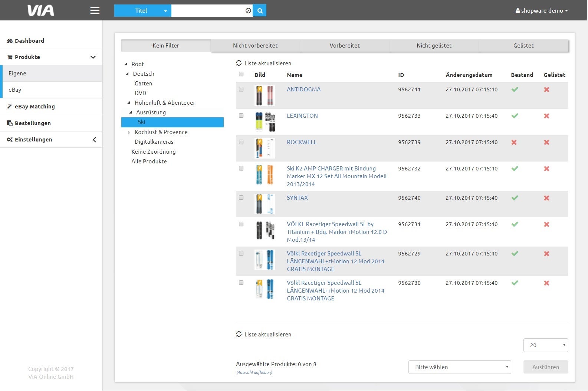Check the ANTIDOGMA row checkbox

point(241,89)
